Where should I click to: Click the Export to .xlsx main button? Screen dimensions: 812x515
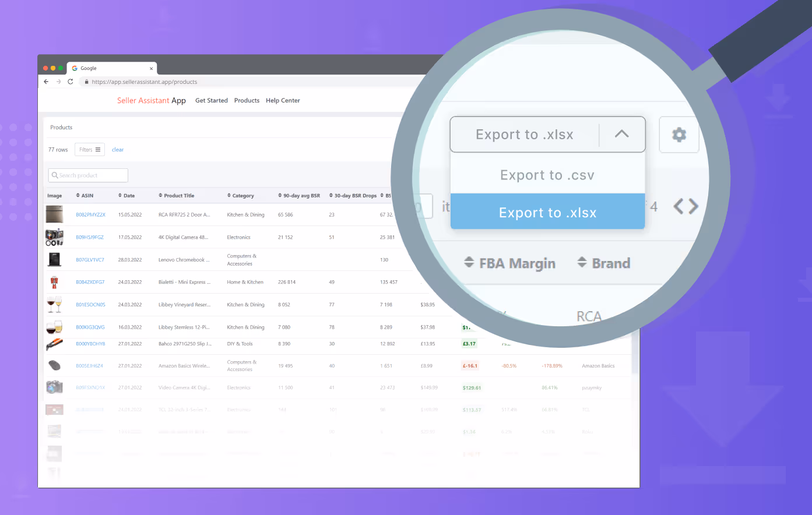(x=524, y=135)
